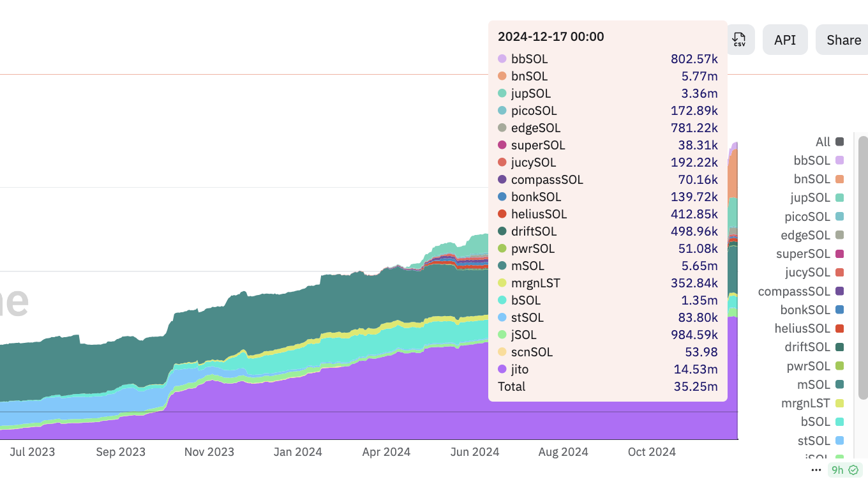The width and height of the screenshot is (868, 484).
Task: Click the heliusSOL red legend marker
Action: coord(839,329)
